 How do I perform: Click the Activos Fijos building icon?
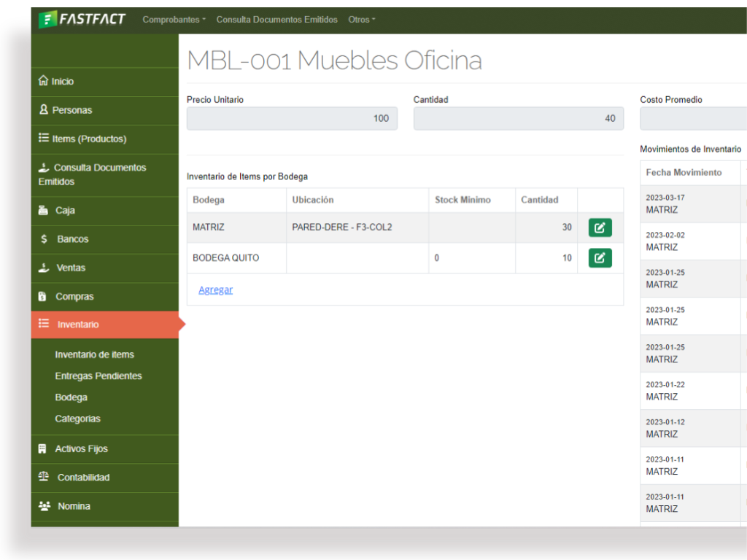42,448
